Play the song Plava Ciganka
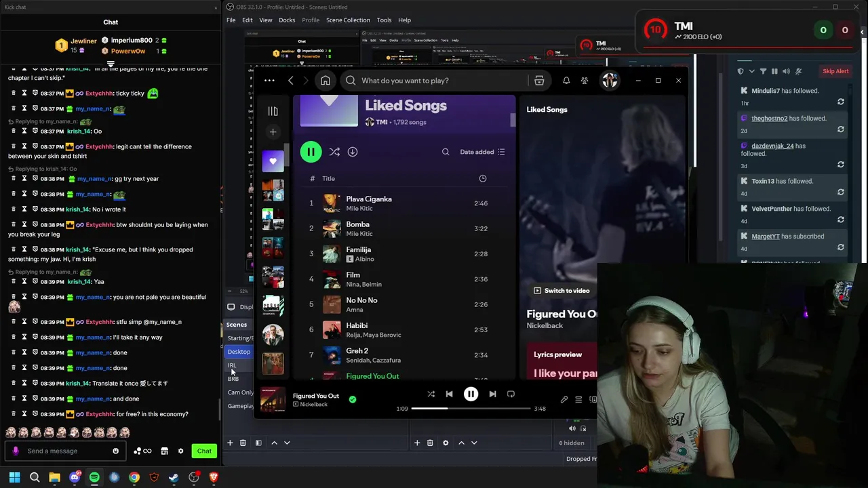This screenshot has height=488, width=868. point(406,203)
